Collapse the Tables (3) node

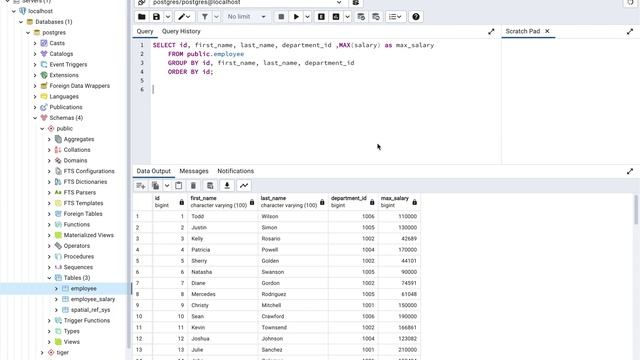(x=49, y=278)
